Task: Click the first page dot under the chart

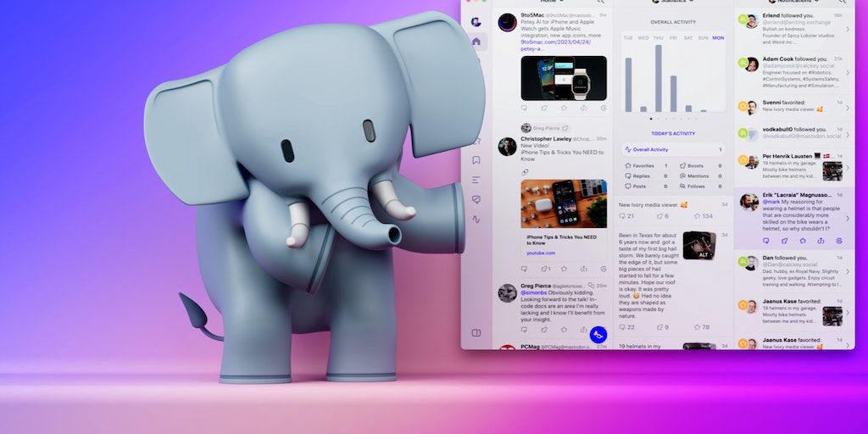Action: coord(651,119)
